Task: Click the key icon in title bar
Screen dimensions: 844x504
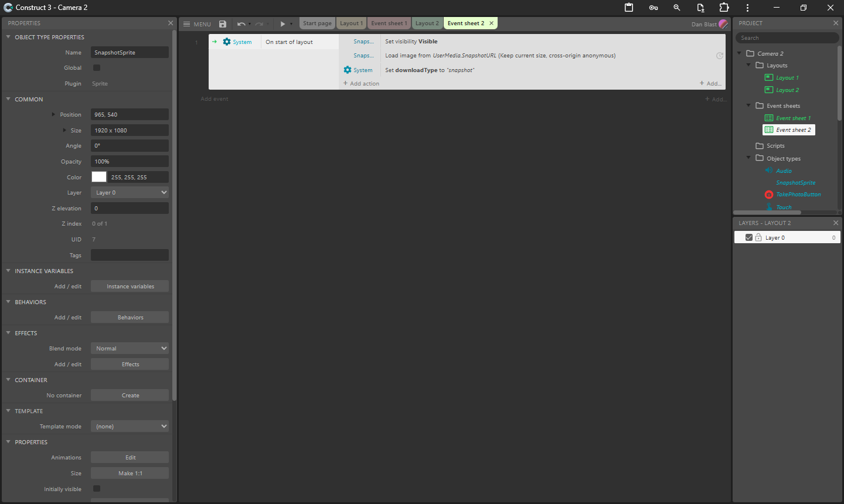Action: pos(653,8)
